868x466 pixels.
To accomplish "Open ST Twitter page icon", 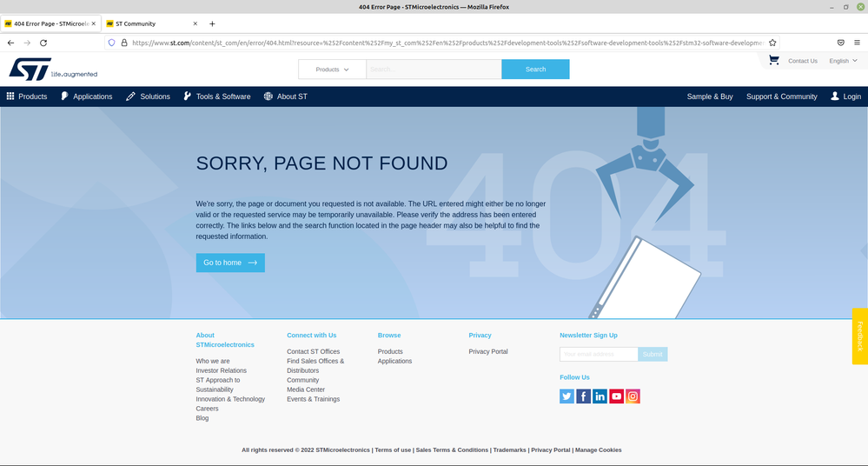I will [567, 396].
